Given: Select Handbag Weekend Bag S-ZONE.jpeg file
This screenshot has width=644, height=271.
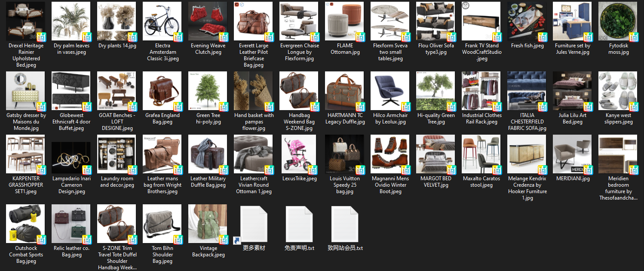Looking at the screenshot, I should tap(299, 91).
